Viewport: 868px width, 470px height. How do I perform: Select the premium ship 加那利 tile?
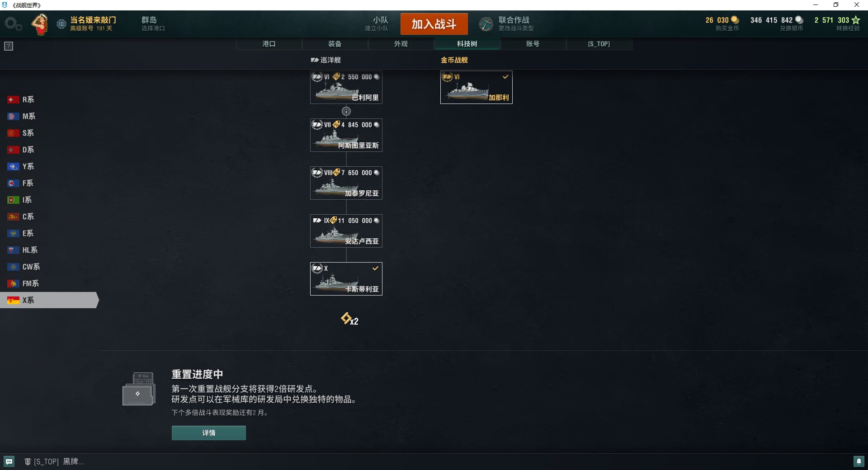point(476,87)
